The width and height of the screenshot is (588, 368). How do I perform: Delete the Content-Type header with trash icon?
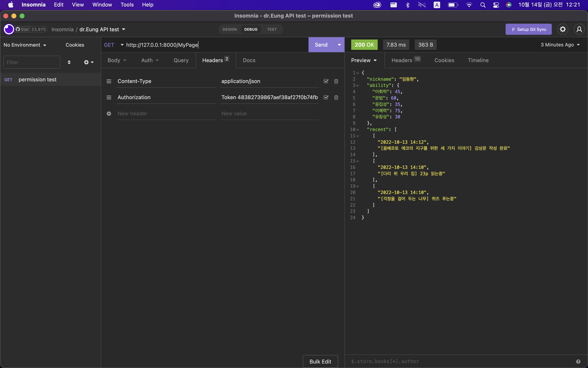(336, 81)
